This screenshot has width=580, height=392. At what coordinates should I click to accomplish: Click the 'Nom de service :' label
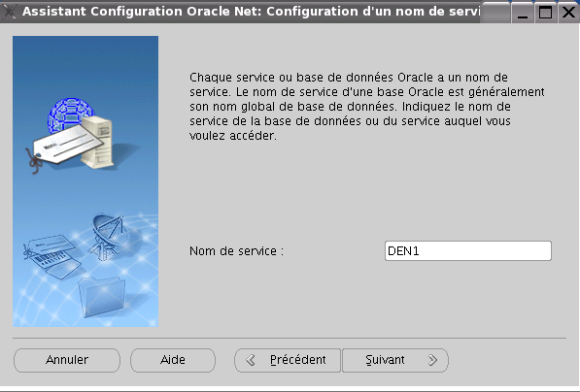tap(236, 251)
